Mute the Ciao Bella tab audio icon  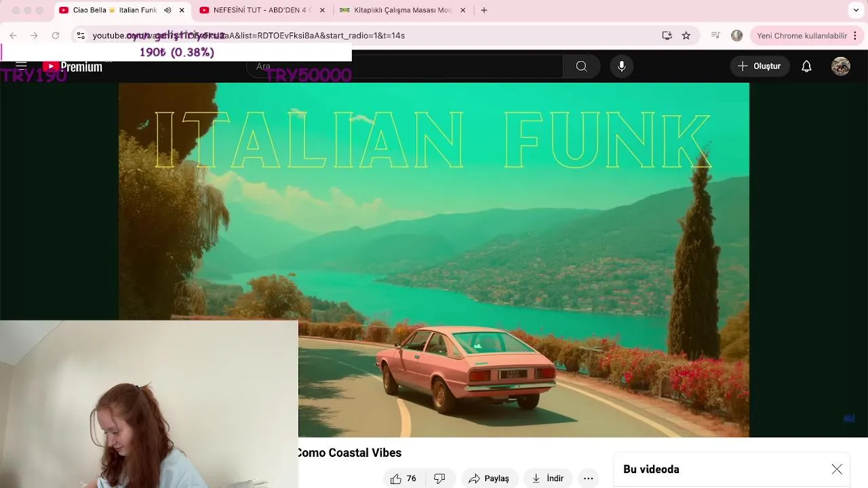(x=167, y=10)
